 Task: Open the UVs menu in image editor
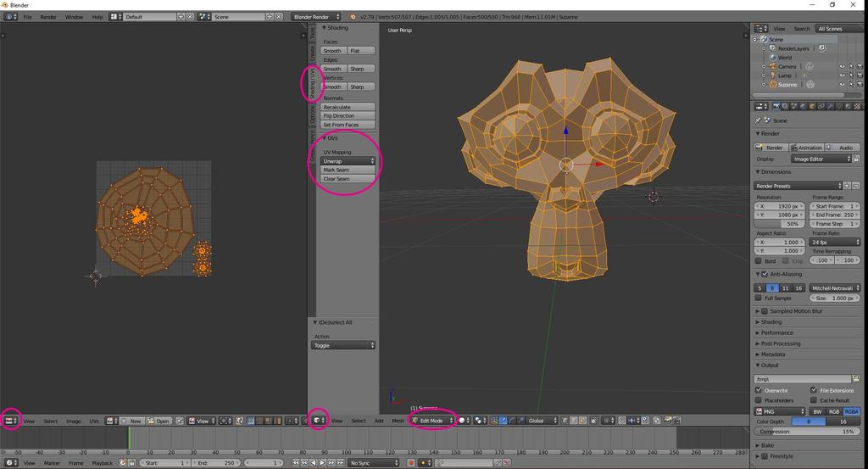(94, 422)
